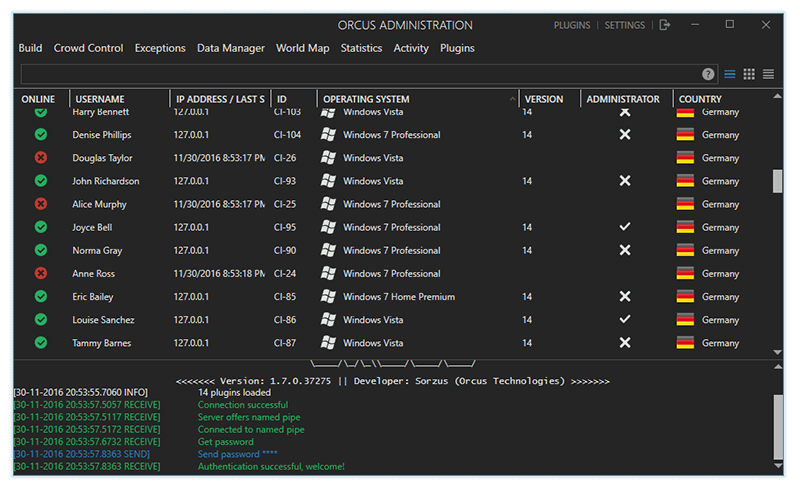Switch to the compact lines view icon
The width and height of the screenshot is (800, 492).
click(768, 75)
